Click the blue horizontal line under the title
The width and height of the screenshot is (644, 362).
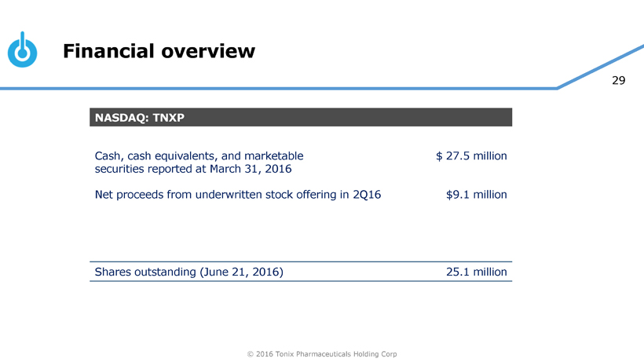pyautogui.click(x=275, y=88)
